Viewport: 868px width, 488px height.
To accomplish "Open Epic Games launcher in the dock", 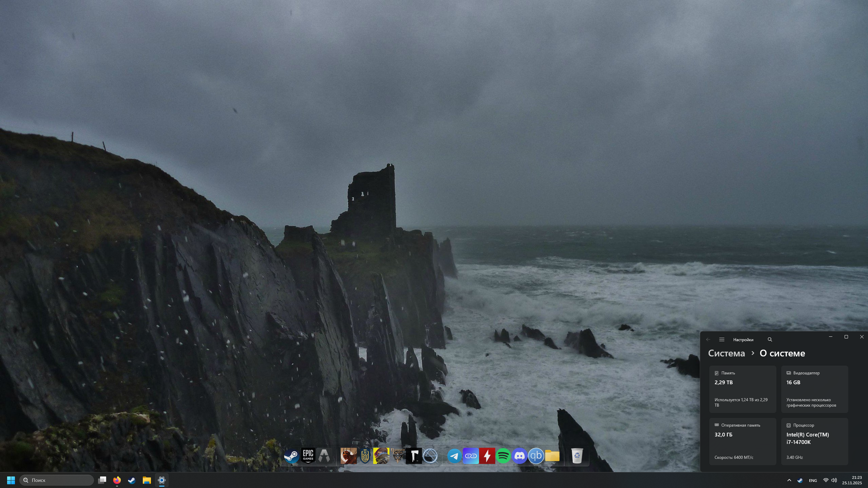I will pos(308,456).
